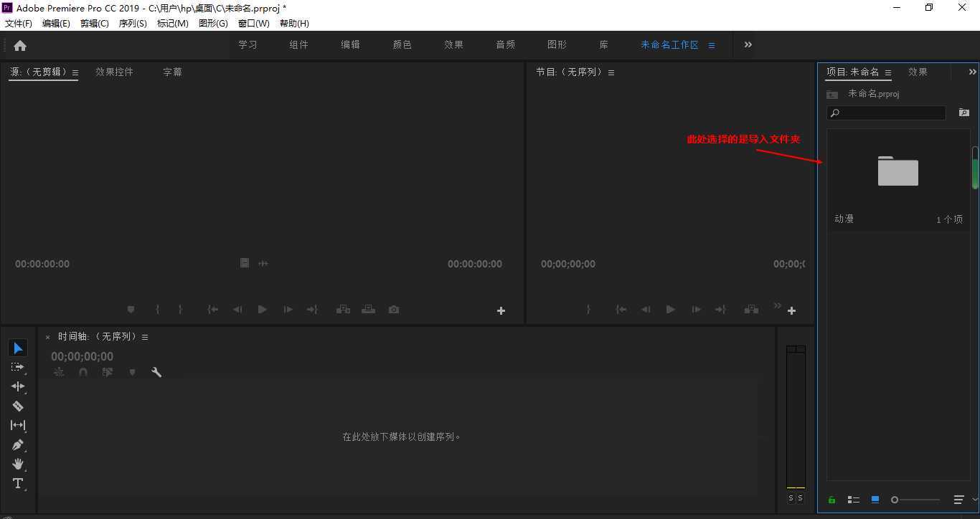This screenshot has width=980, height=519.
Task: Open 序列(S) menu
Action: pyautogui.click(x=133, y=24)
